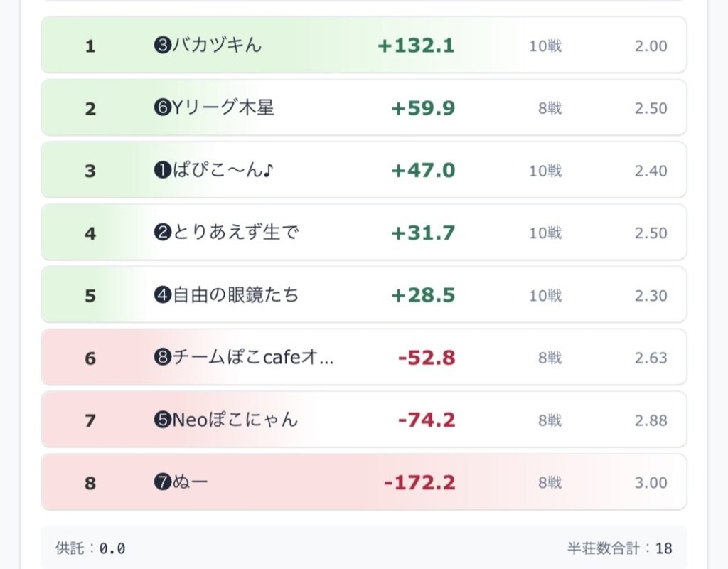This screenshot has width=728, height=569.
Task: Click the 10戦 count in first row
Action: pos(545,46)
